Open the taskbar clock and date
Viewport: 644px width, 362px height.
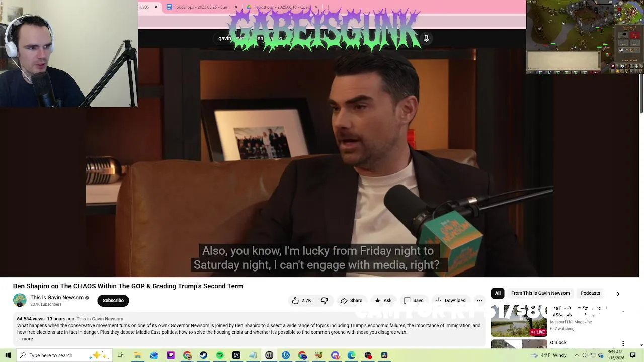(x=615, y=355)
